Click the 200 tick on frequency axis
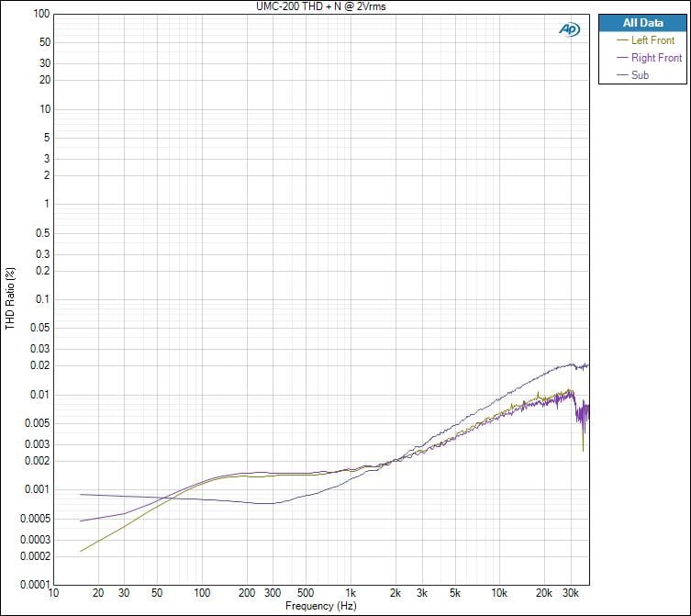Viewport: 691px width, 616px height. pyautogui.click(x=247, y=593)
